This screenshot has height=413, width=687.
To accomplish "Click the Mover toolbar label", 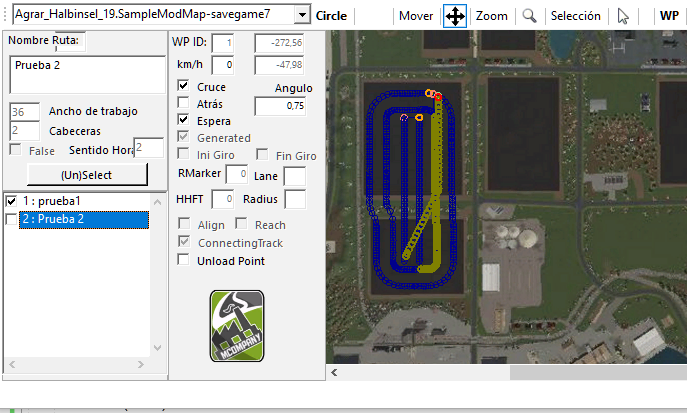I will [x=416, y=16].
